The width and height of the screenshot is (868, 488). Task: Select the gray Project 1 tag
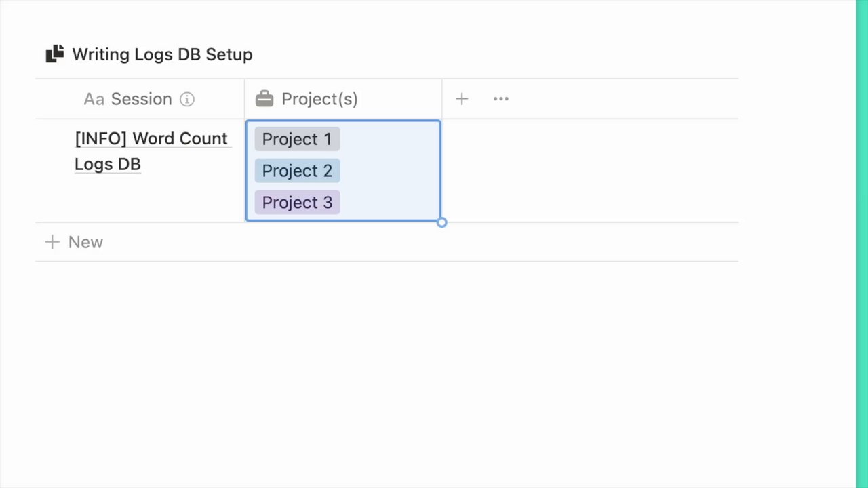[x=297, y=139]
